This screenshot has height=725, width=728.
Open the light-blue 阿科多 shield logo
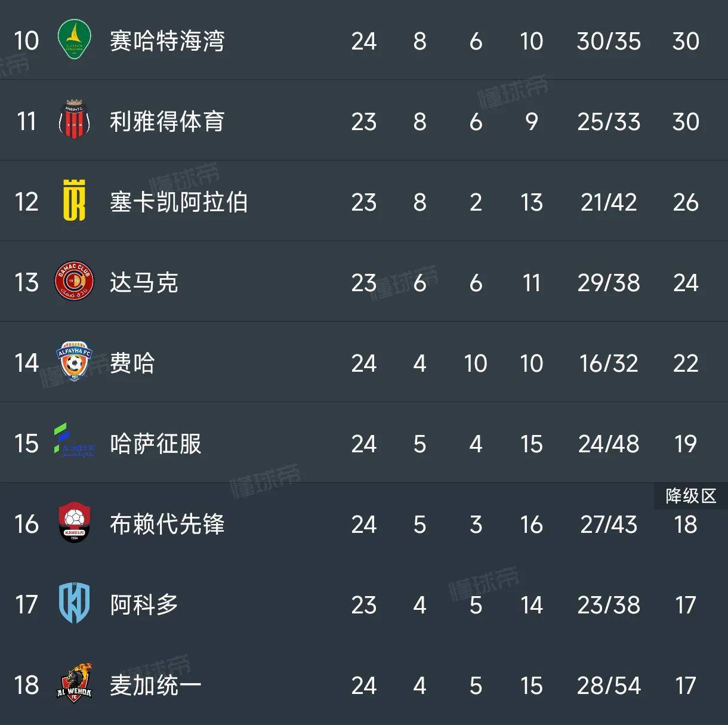coord(74,603)
